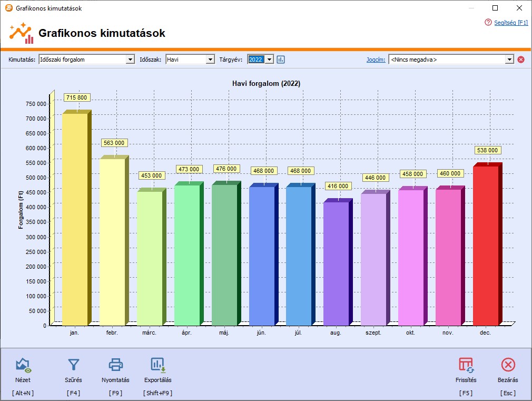Click the chart icon next to Tárgyév
This screenshot has height=401, width=532.
pos(281,60)
